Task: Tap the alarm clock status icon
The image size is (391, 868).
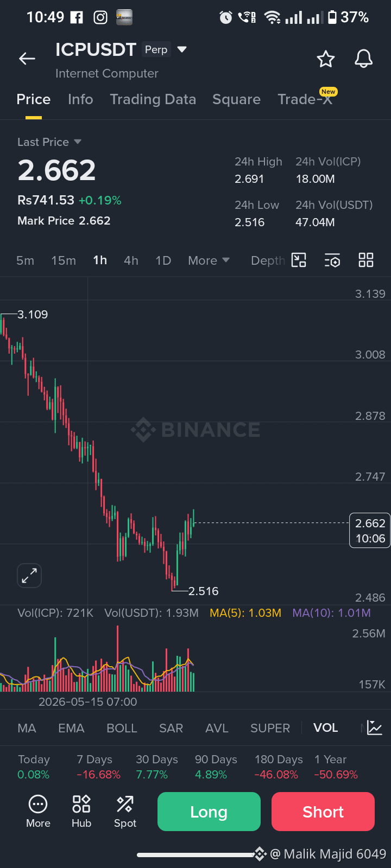Action: coord(225,18)
